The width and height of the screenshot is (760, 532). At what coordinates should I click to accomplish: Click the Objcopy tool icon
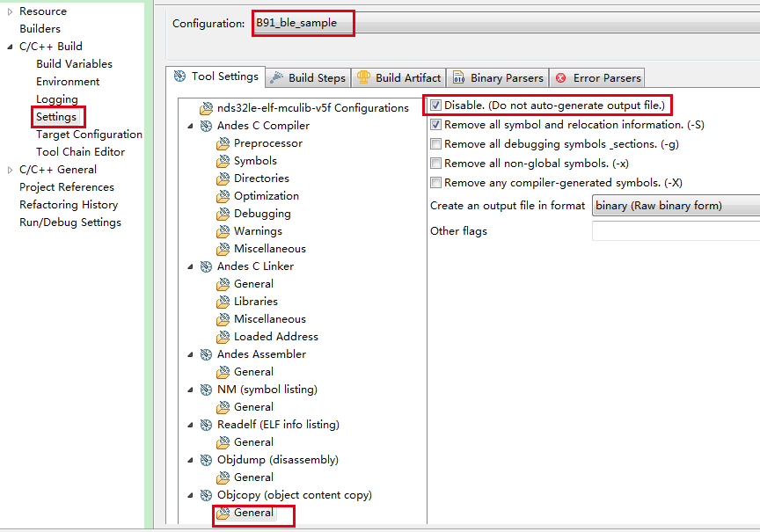pos(207,495)
